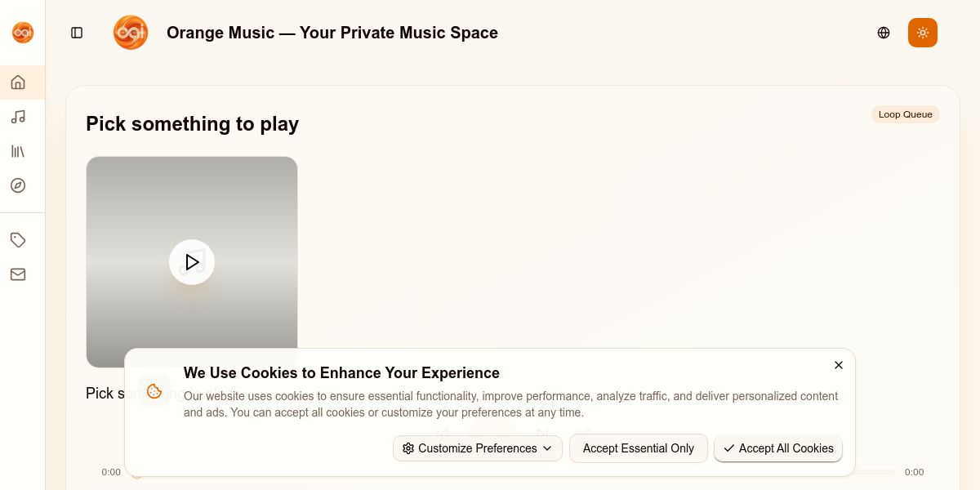Screen dimensions: 980x490
Task: Toggle the light/dark theme sun button
Action: tap(923, 33)
